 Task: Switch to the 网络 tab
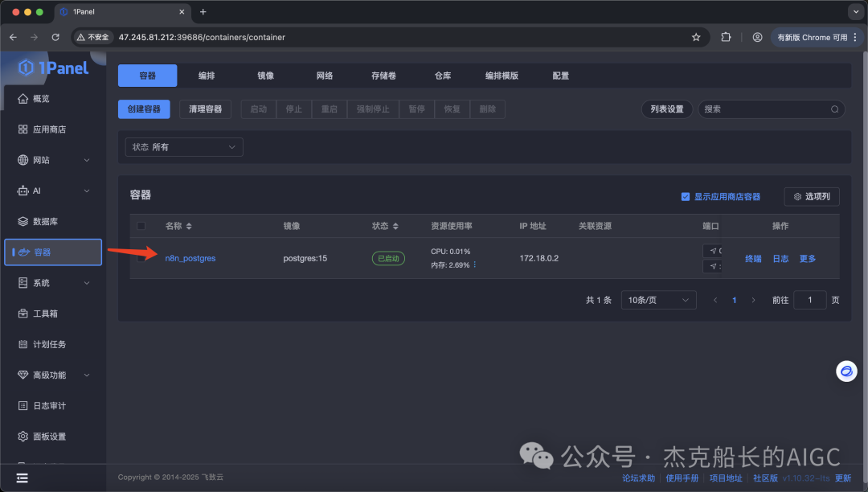(x=325, y=76)
